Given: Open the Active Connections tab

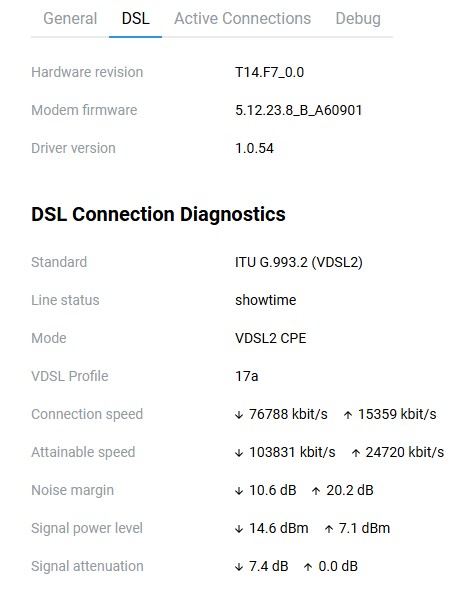Looking at the screenshot, I should point(243,18).
